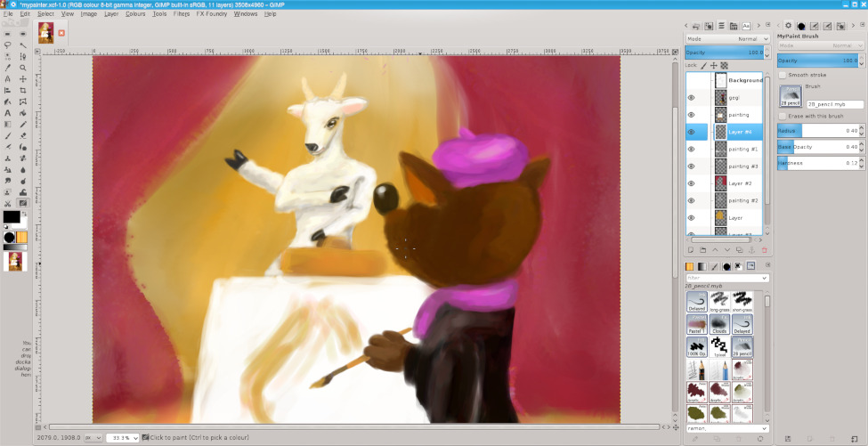
Task: Reset tool options to defaults
Action: [854, 439]
